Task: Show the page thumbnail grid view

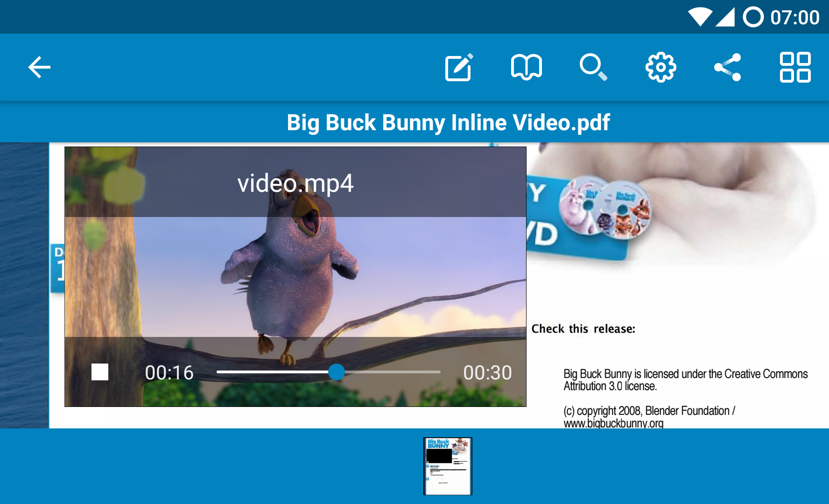Action: click(795, 67)
